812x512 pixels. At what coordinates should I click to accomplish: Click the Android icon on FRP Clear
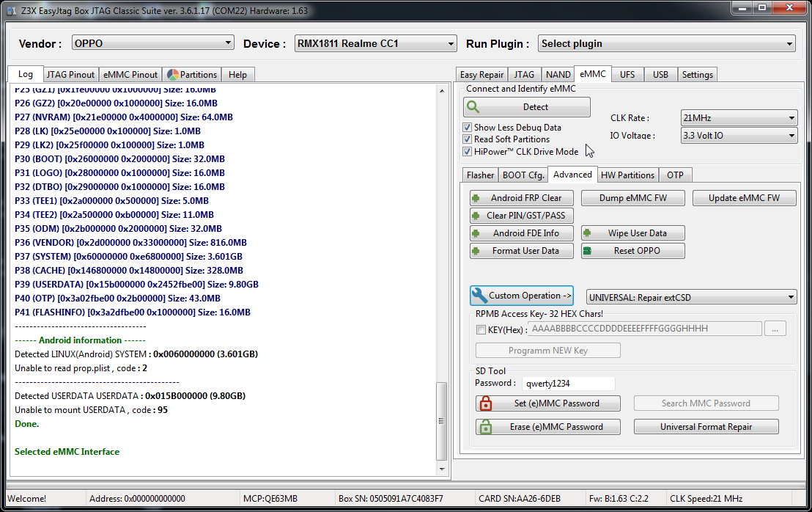(x=476, y=198)
